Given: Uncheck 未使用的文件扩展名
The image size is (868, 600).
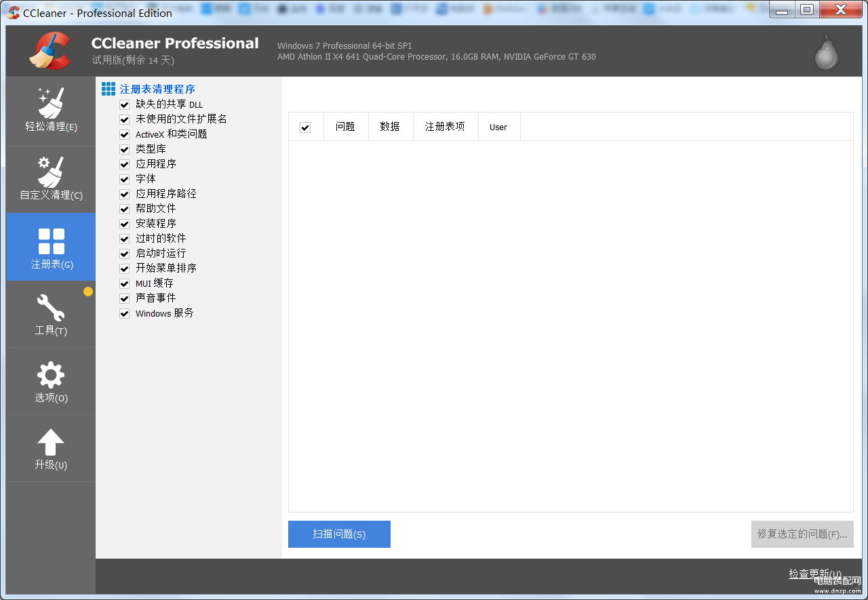Looking at the screenshot, I should click(x=124, y=119).
